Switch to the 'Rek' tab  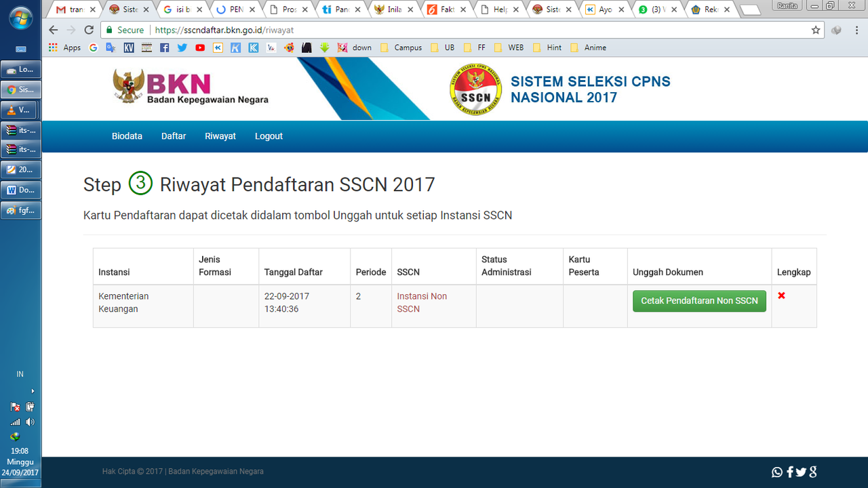(710, 10)
